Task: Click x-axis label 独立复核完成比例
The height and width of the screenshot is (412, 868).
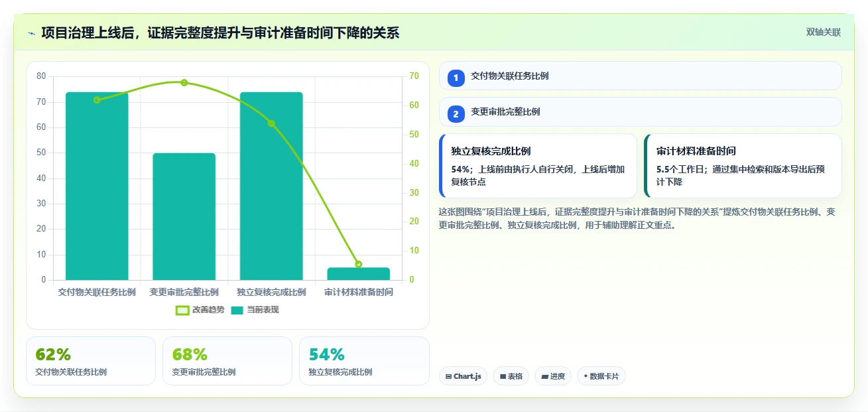Action: click(271, 292)
